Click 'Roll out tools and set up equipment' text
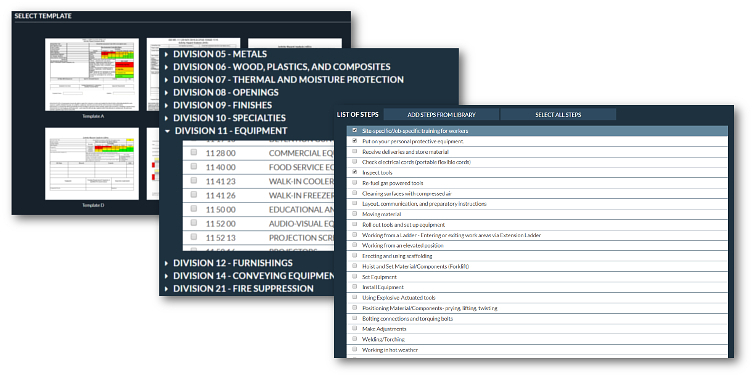753x377 pixels. [x=403, y=225]
